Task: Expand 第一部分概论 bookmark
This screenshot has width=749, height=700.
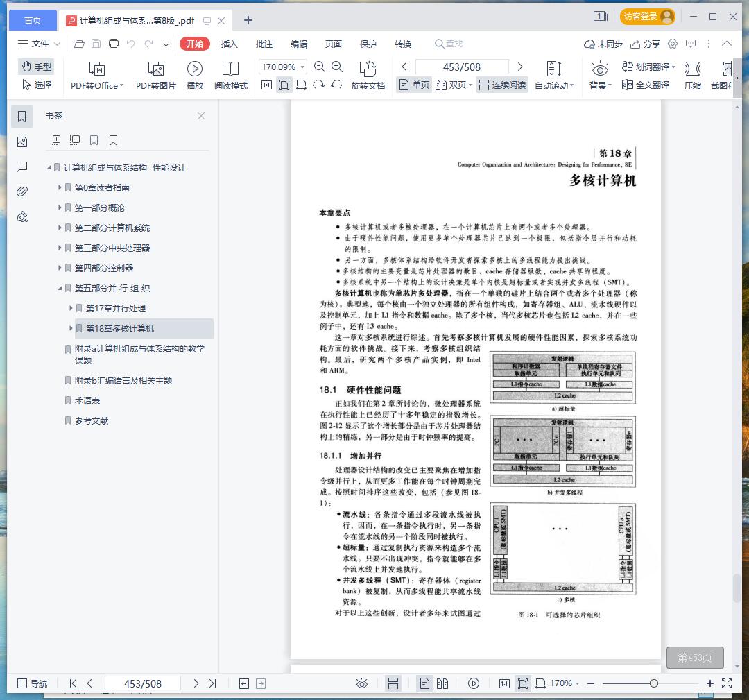Action: 60,207
